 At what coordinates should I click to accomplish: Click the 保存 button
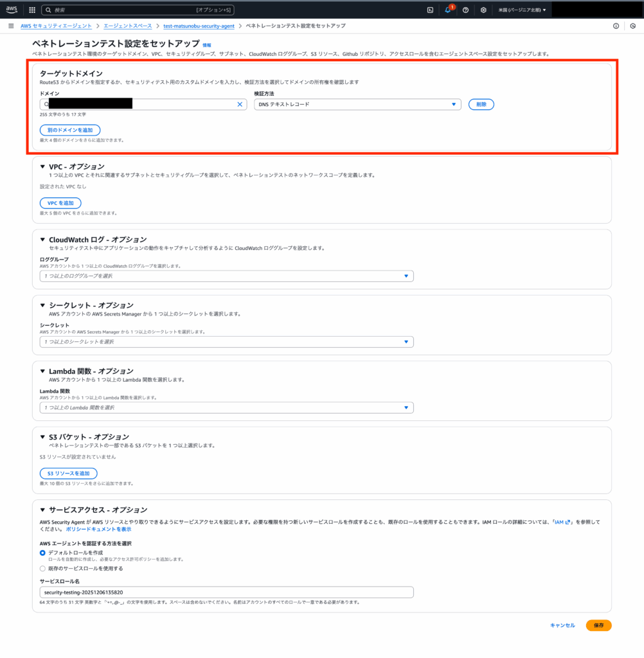598,625
